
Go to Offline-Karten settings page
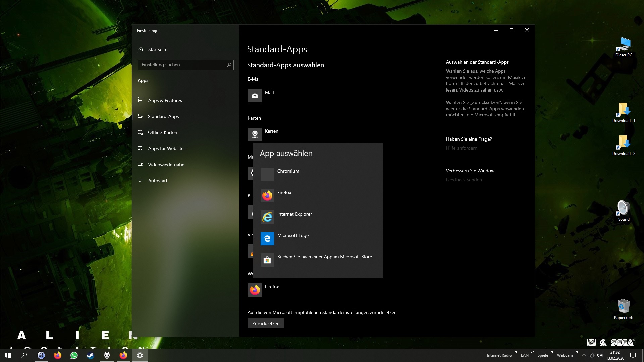(x=162, y=132)
